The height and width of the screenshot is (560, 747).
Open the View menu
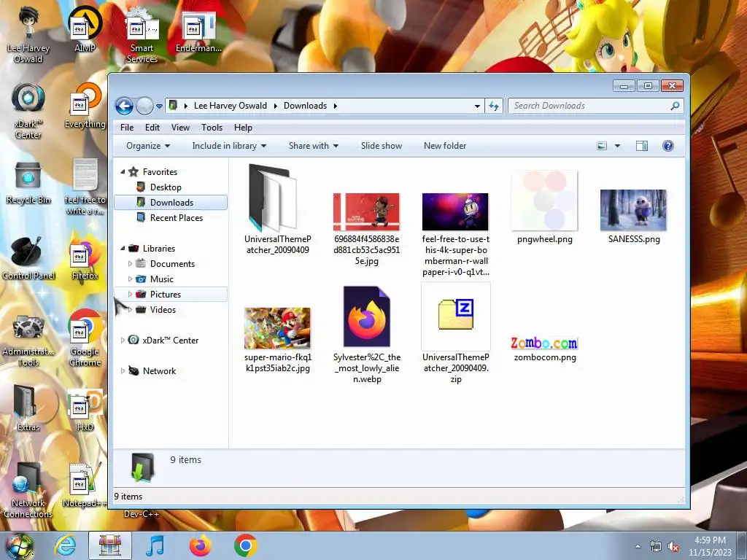point(181,128)
